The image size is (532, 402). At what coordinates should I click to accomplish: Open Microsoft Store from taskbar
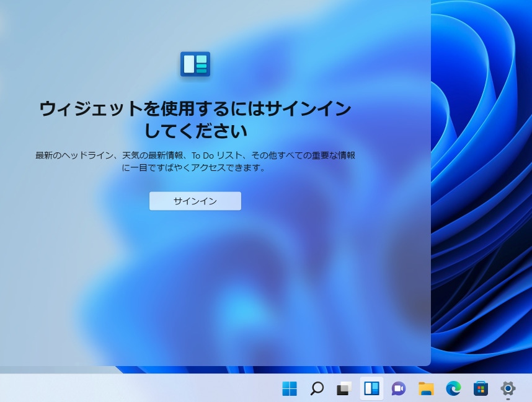481,388
